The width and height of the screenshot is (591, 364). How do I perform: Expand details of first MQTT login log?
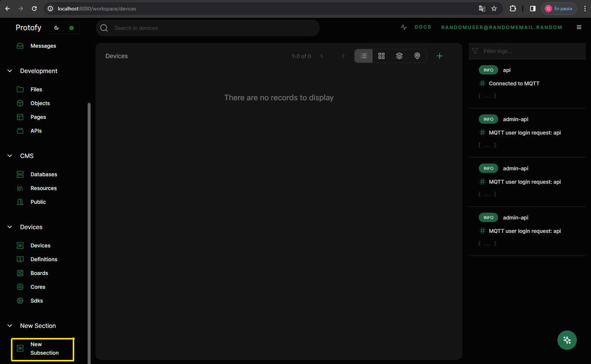(487, 145)
